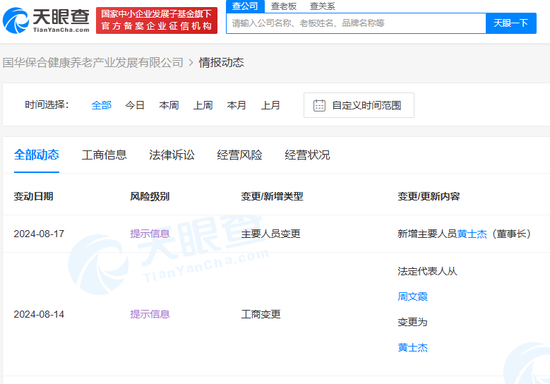This screenshot has height=384, width=550.
Task: Click the 法定代表人从 text
Action: (x=427, y=271)
